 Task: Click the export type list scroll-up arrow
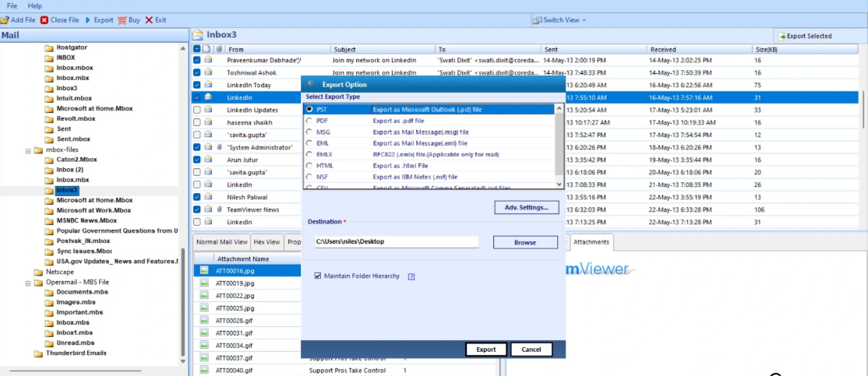(559, 108)
